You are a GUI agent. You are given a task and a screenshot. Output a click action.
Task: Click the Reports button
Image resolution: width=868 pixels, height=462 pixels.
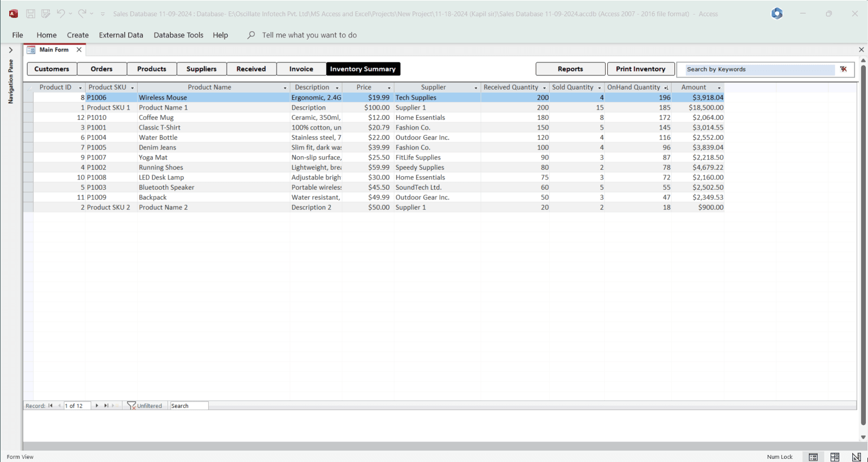point(570,69)
